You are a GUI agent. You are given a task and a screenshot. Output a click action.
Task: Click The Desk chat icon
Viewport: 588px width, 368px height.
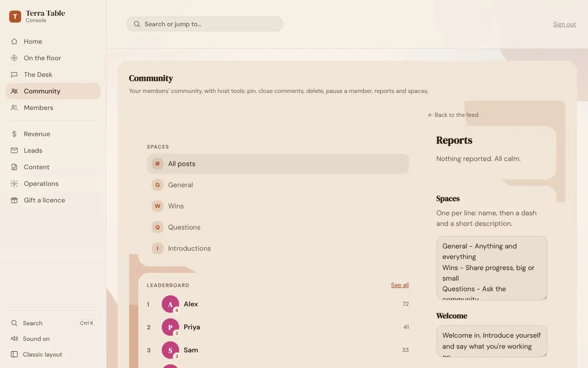pos(14,75)
